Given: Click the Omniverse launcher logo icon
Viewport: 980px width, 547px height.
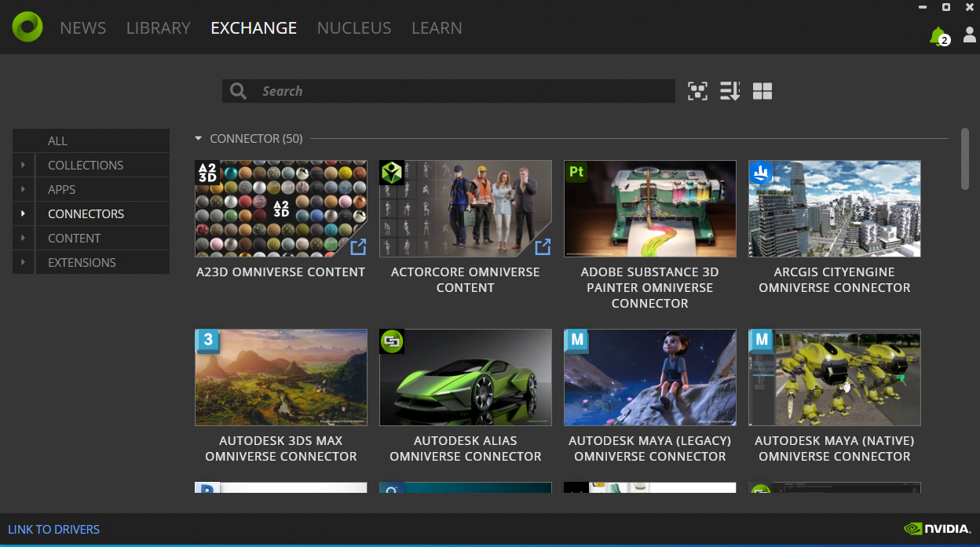Looking at the screenshot, I should pos(27,27).
